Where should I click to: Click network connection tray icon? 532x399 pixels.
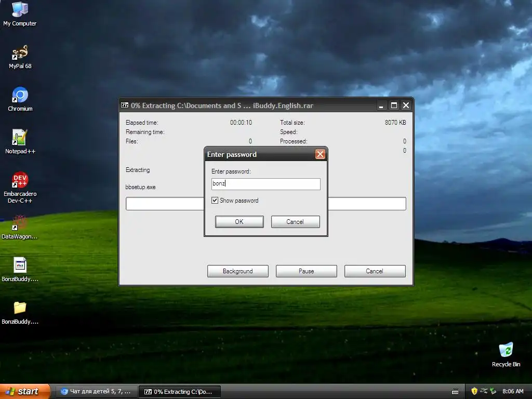pos(484,391)
